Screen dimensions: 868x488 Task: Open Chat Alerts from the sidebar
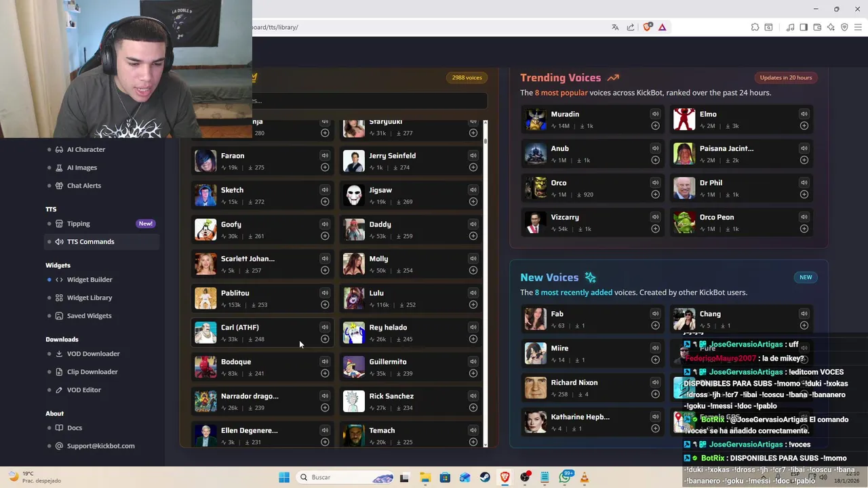coord(84,186)
